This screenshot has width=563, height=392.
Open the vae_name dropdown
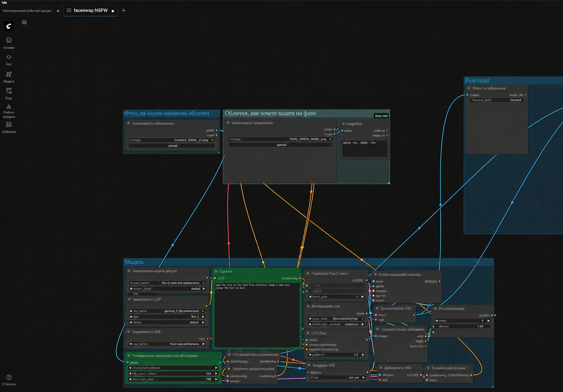click(x=167, y=344)
